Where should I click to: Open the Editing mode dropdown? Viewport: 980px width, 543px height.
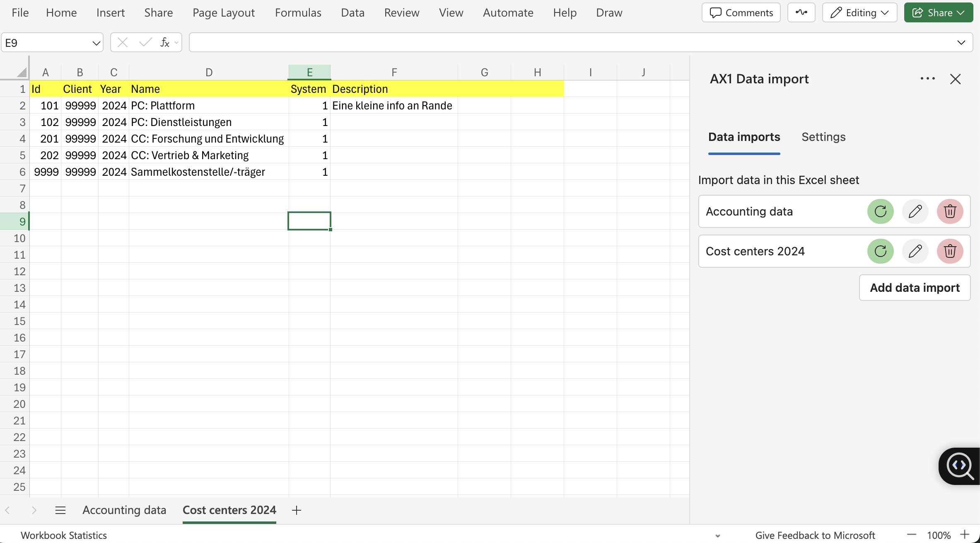pos(859,12)
